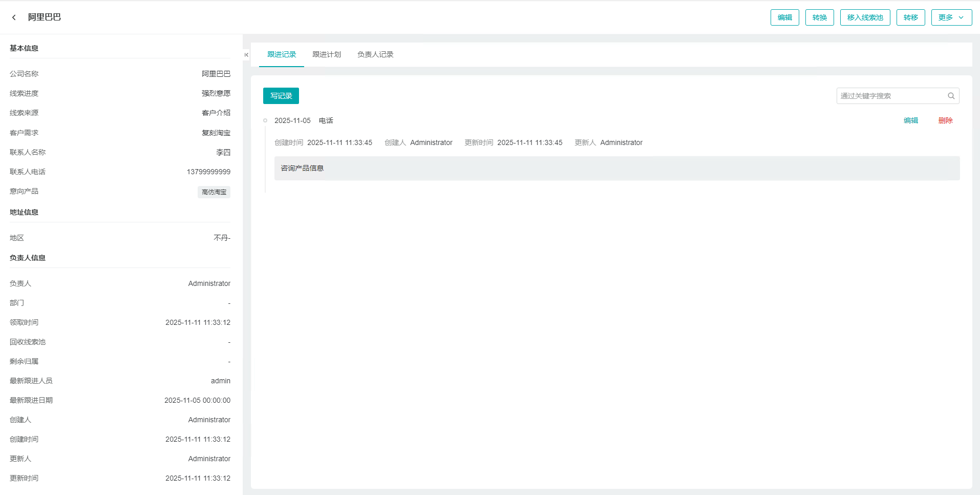980x495 pixels.
Task: Click the 负责人 value Administrator
Action: point(209,283)
